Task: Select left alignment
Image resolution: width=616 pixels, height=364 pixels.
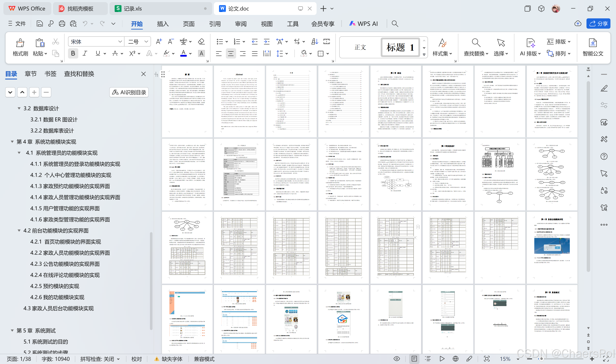Action: point(219,53)
